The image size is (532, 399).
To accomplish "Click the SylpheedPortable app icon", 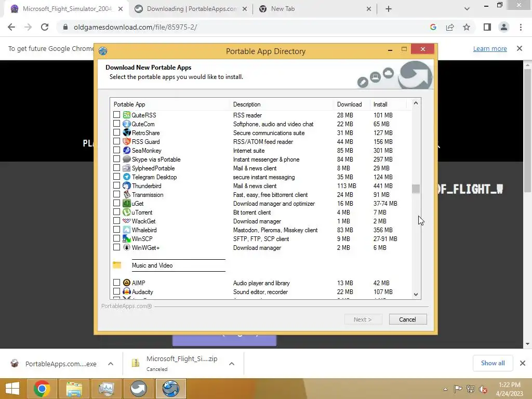I will tap(127, 168).
